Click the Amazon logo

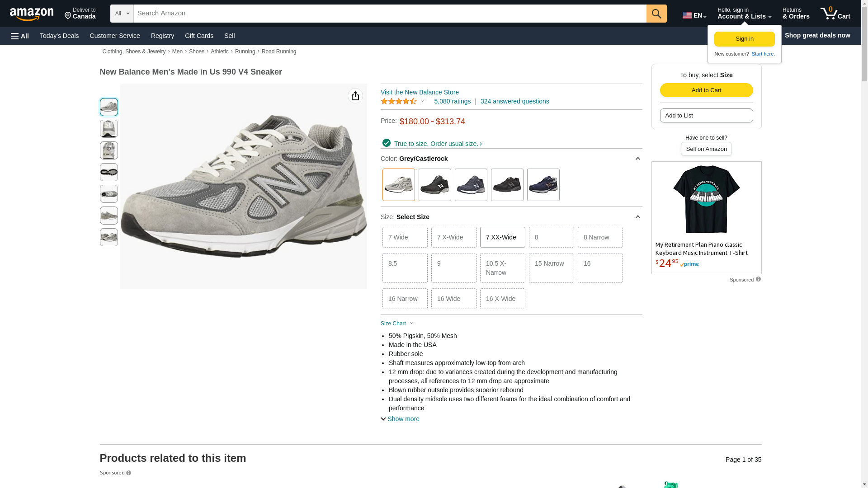[32, 14]
